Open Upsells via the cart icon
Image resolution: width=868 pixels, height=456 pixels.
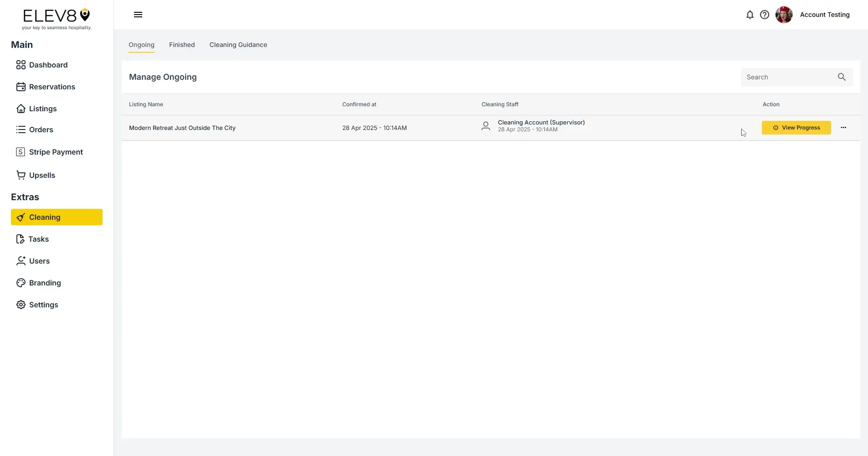[21, 175]
